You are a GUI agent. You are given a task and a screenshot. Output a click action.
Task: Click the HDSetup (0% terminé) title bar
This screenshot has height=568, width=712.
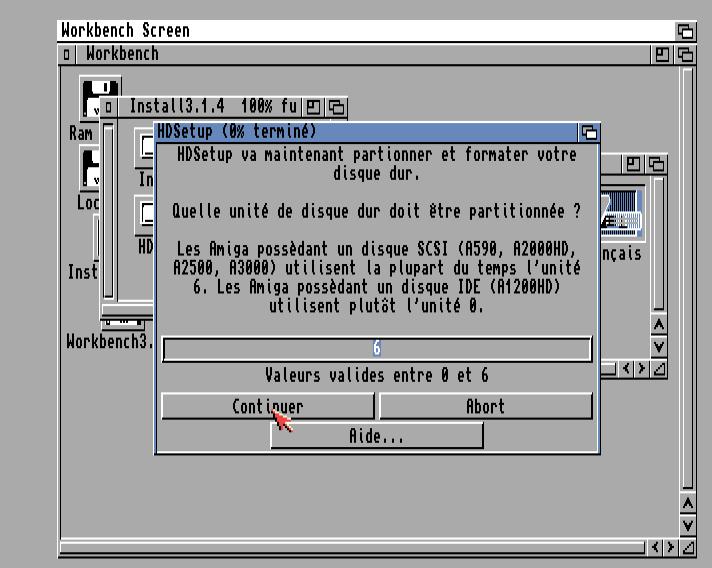[x=367, y=132]
